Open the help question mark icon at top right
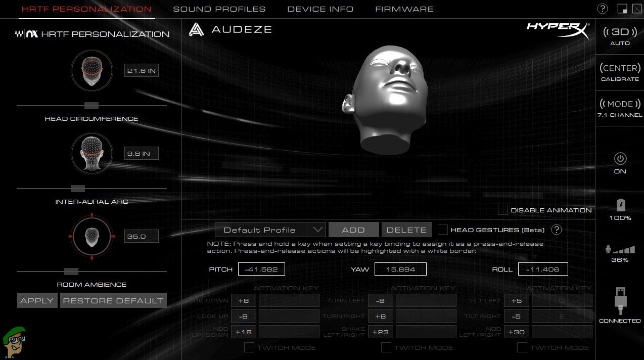The image size is (644, 360). 603,9
